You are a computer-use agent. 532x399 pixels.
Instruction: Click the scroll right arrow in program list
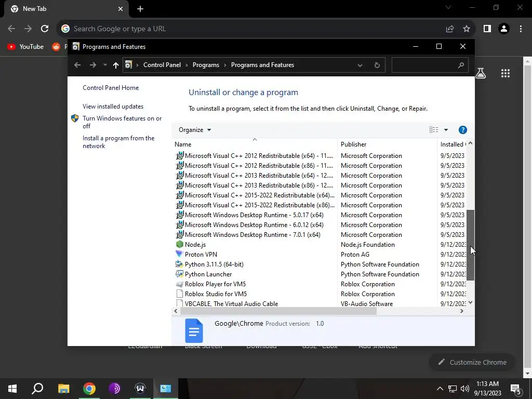pyautogui.click(x=461, y=311)
